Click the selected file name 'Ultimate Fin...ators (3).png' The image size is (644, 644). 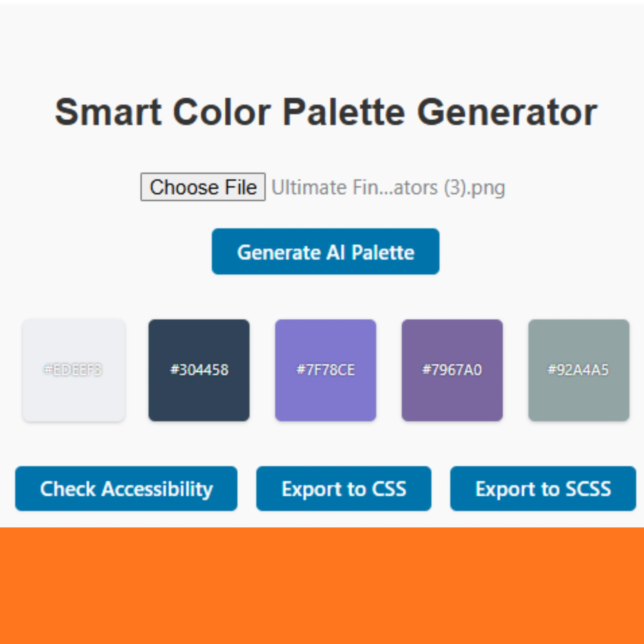click(388, 188)
